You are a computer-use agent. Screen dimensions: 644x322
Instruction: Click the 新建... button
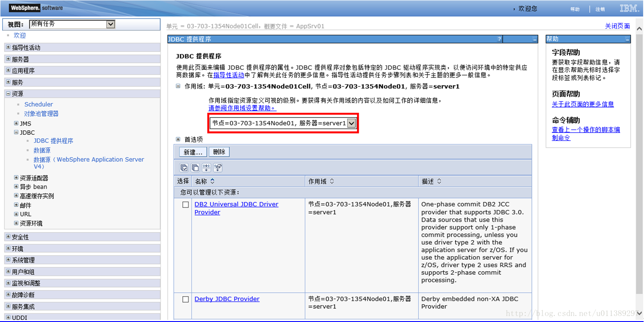193,152
